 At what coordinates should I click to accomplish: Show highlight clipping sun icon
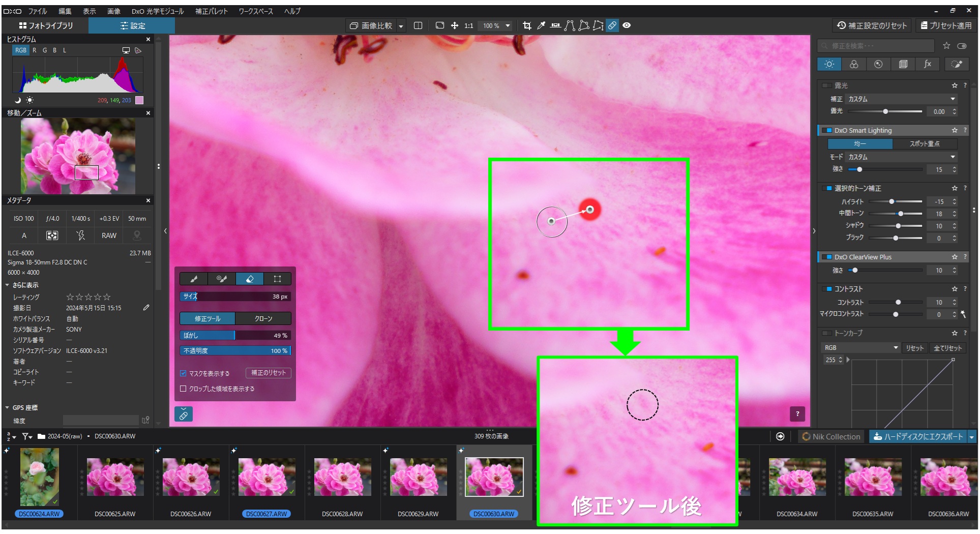click(x=30, y=100)
